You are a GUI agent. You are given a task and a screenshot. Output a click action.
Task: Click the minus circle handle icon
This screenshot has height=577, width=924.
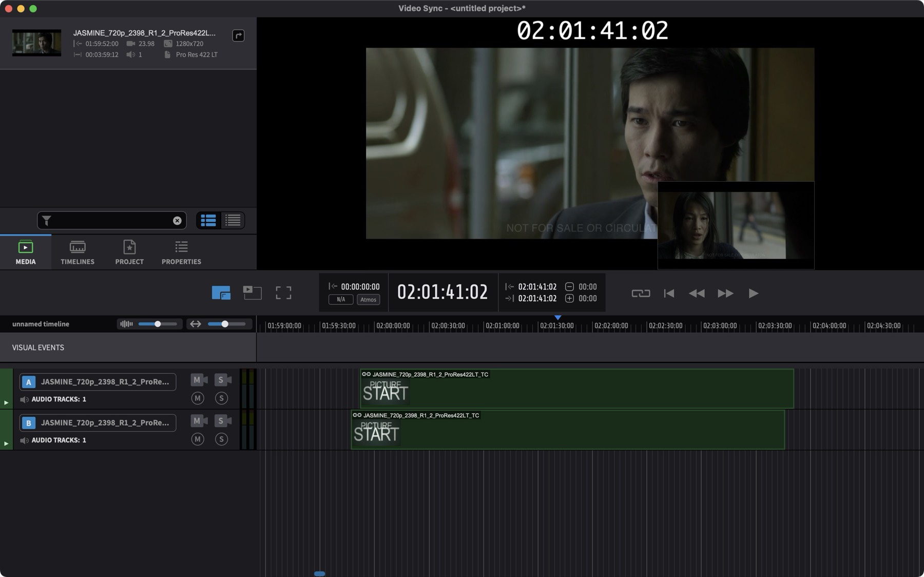pyautogui.click(x=569, y=287)
